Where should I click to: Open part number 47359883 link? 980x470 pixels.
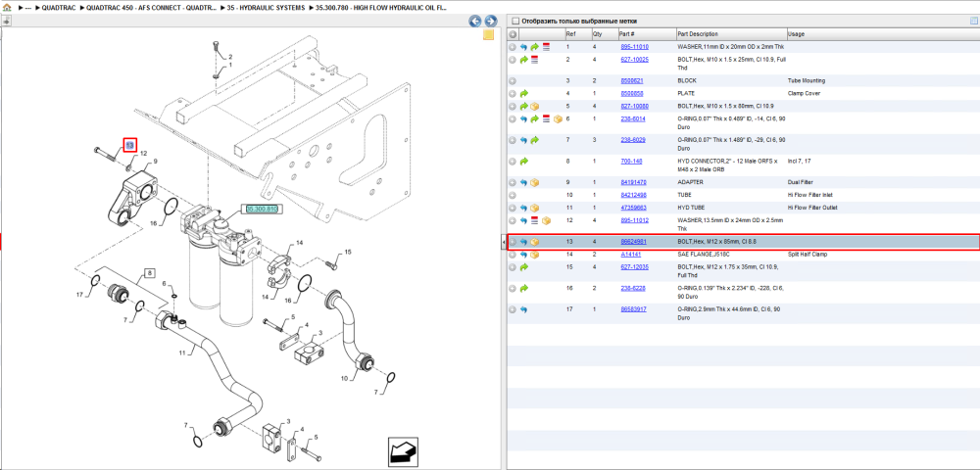(633, 208)
